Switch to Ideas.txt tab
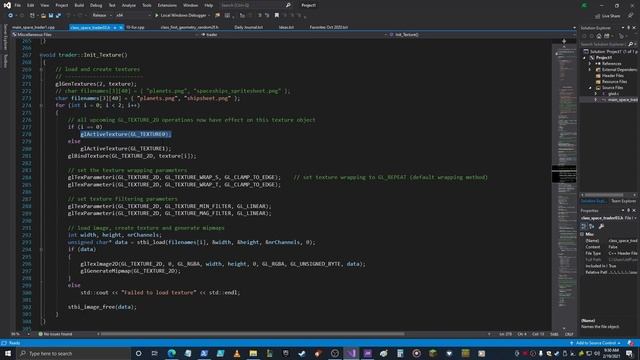Screen dimensions: 640x360 (x=286, y=27)
